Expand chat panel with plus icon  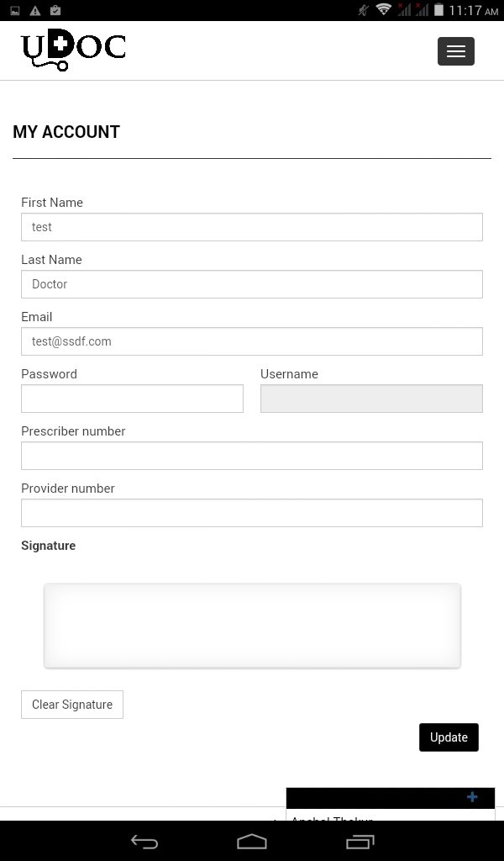pos(472,797)
